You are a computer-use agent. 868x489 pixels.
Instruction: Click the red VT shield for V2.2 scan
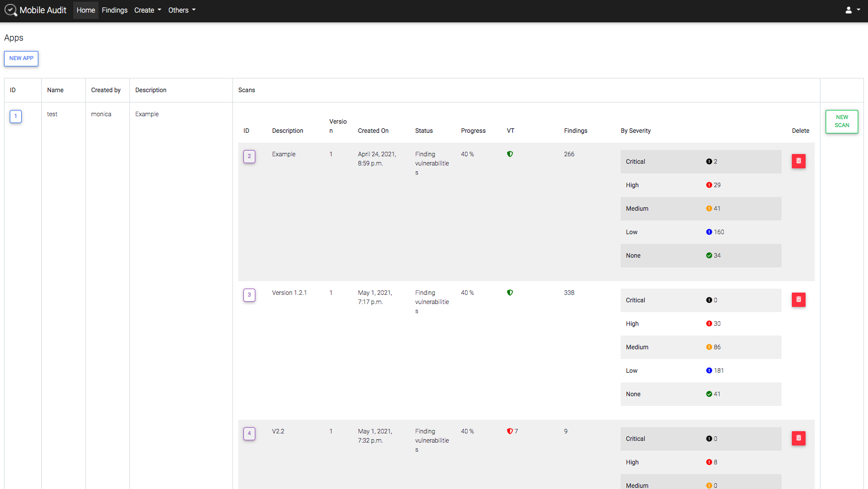coord(510,431)
